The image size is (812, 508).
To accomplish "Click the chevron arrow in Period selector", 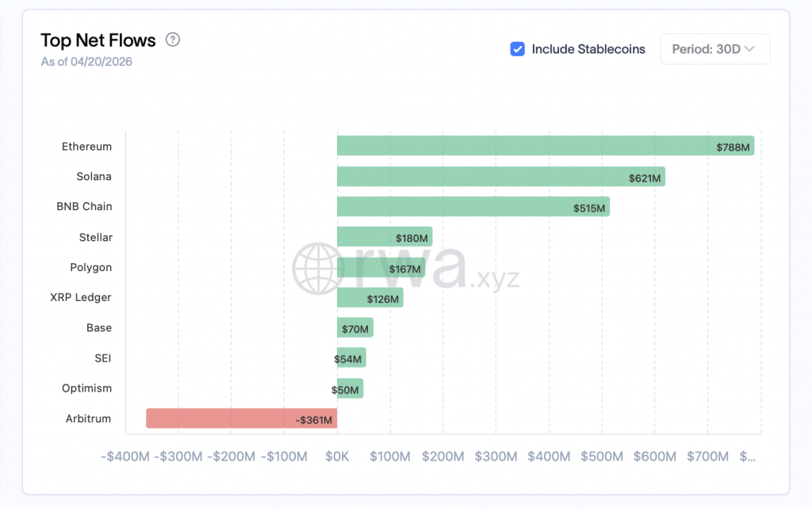I will point(750,49).
